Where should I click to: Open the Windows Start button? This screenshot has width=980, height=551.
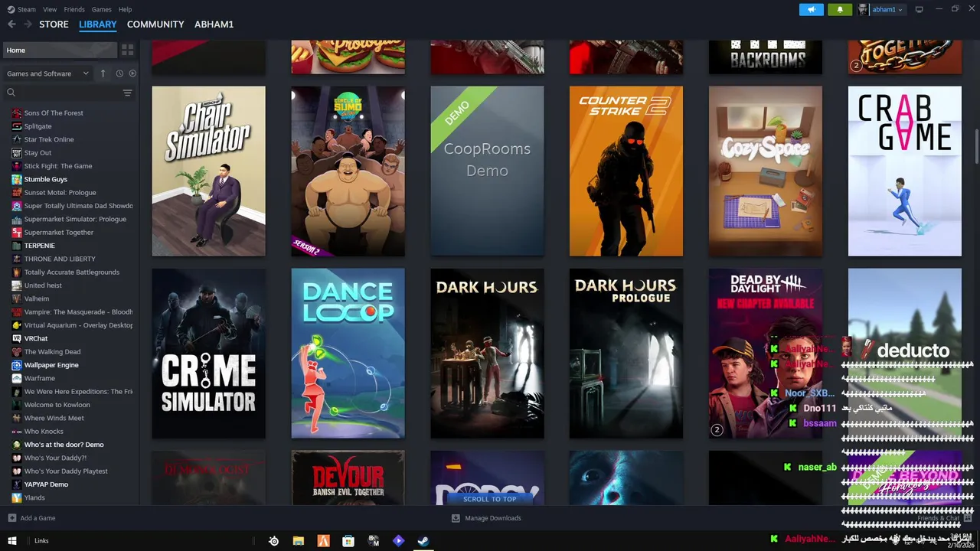coord(11,540)
